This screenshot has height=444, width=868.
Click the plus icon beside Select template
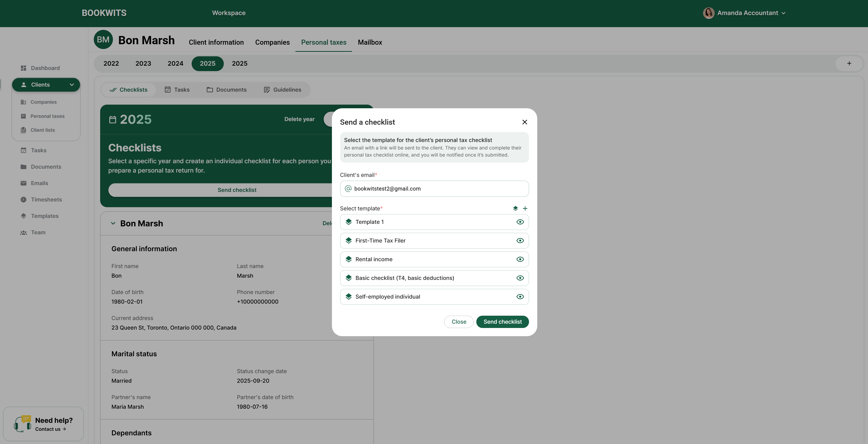525,208
